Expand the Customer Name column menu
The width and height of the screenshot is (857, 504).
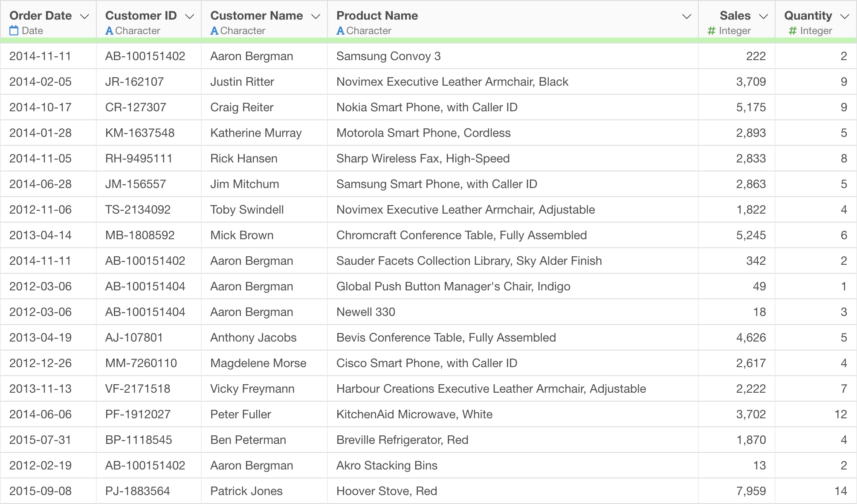click(316, 17)
